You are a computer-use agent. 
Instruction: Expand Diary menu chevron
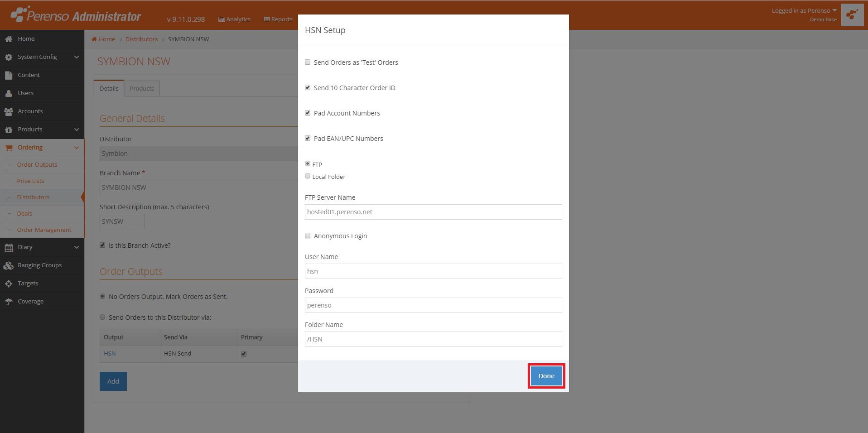tap(77, 247)
